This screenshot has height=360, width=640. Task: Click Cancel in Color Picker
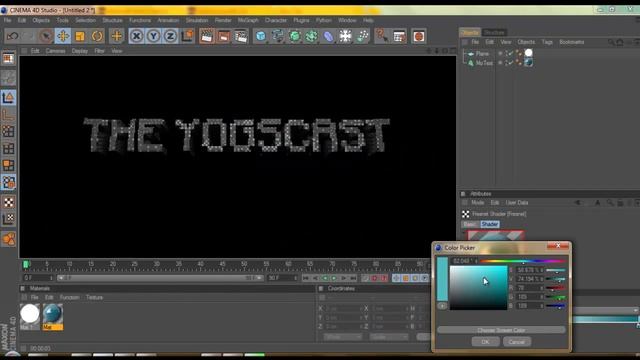517,342
